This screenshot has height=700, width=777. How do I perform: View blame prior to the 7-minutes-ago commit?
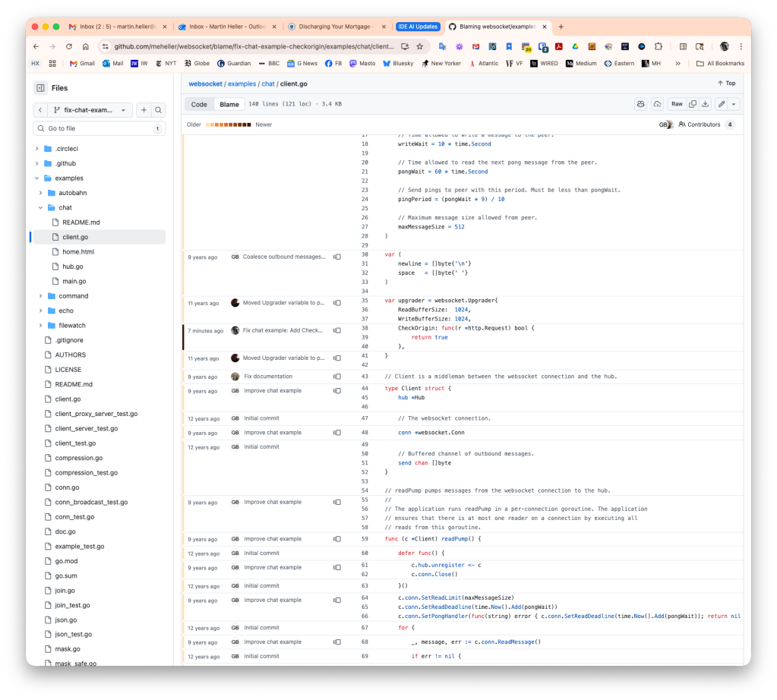336,330
